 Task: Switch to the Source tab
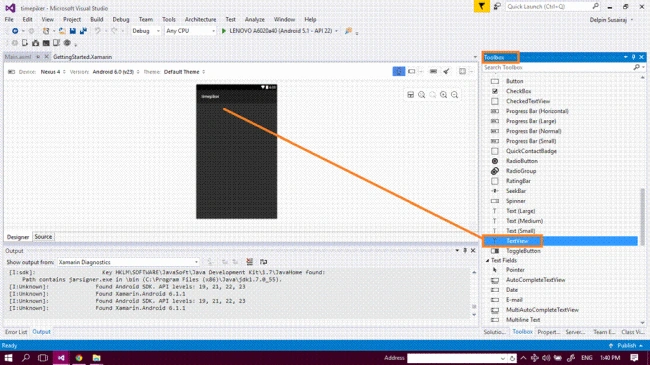coord(43,236)
